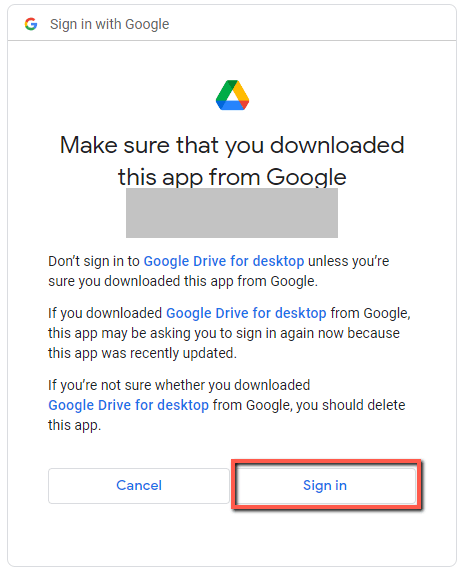Click the text 'this app was recently updated.'

pyautogui.click(x=142, y=353)
